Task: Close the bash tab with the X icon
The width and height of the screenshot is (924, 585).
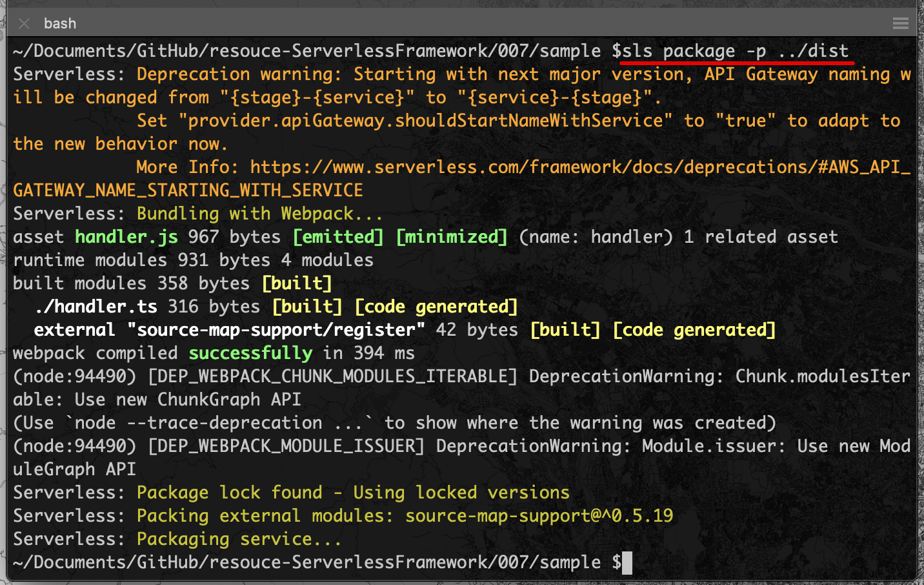Action: pyautogui.click(x=25, y=24)
